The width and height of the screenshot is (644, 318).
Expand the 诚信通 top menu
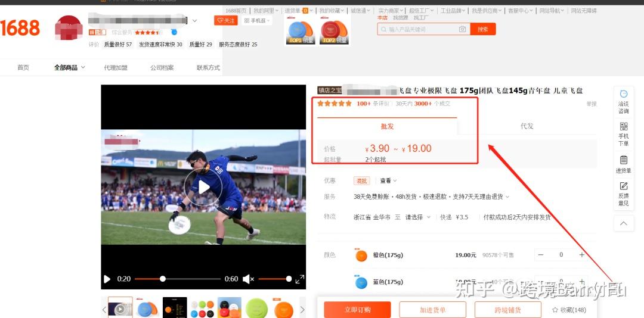(x=360, y=11)
